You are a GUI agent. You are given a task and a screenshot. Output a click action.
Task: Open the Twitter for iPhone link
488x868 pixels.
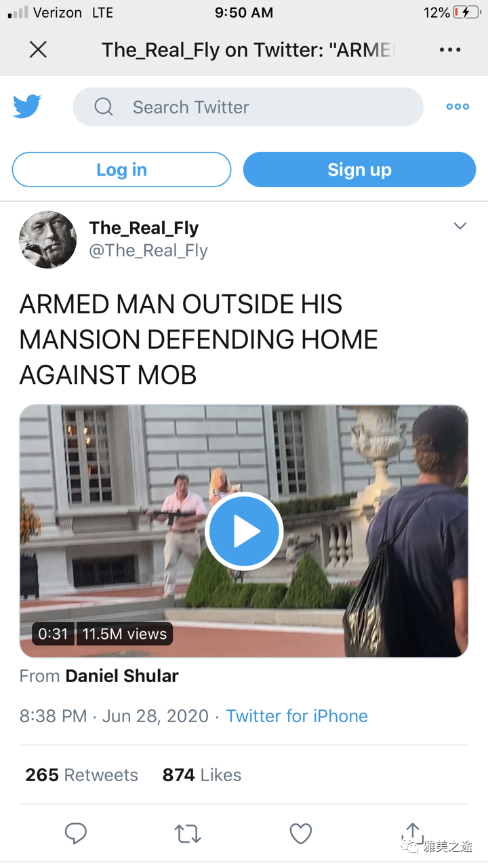click(297, 716)
